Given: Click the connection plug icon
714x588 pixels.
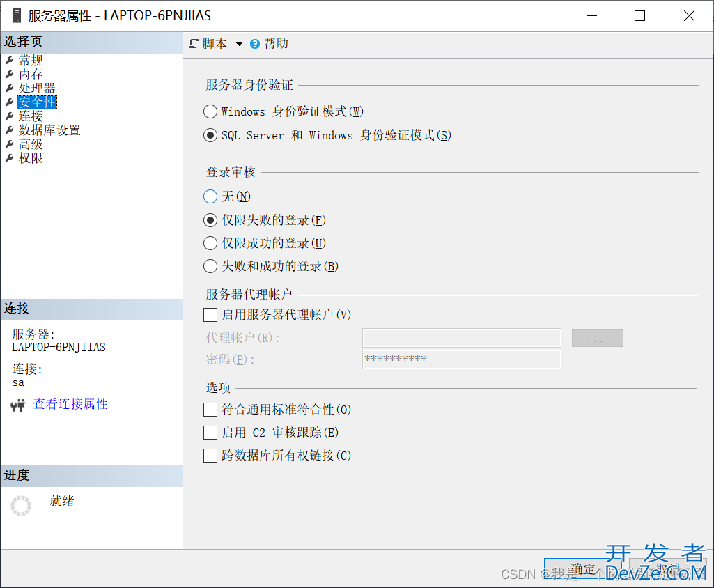Looking at the screenshot, I should [18, 405].
